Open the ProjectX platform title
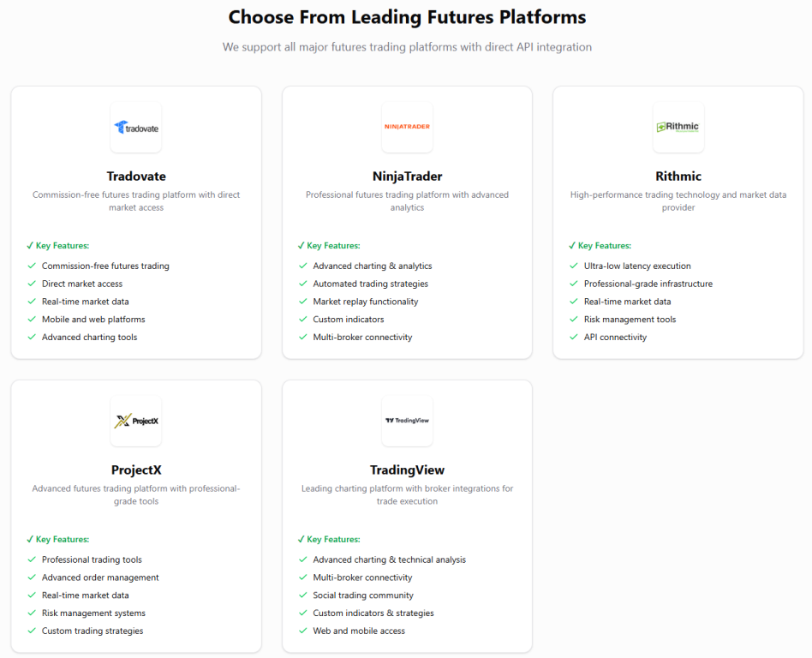The image size is (812, 658). coord(136,470)
